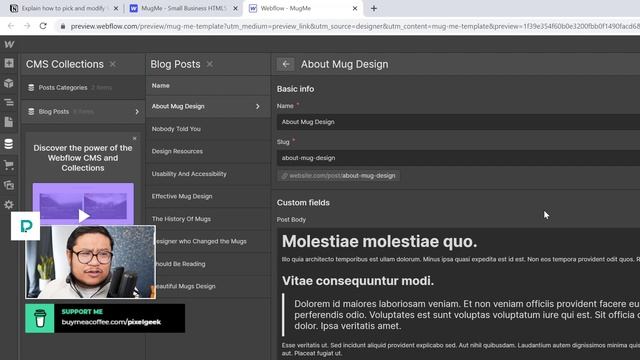Switch to the MugMe Small Business HTML tab
The width and height of the screenshot is (640, 360).
pyautogui.click(x=183, y=8)
